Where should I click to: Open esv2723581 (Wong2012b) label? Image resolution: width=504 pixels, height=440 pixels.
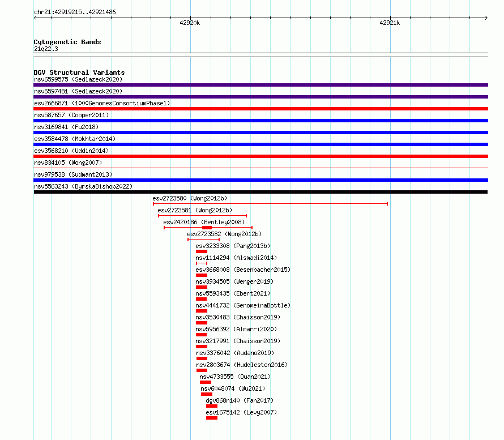(195, 210)
